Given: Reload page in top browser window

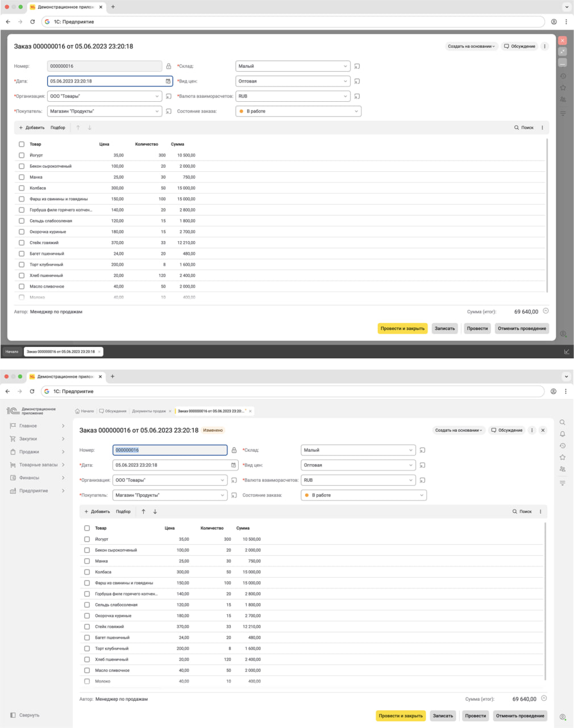Looking at the screenshot, I should (32, 22).
